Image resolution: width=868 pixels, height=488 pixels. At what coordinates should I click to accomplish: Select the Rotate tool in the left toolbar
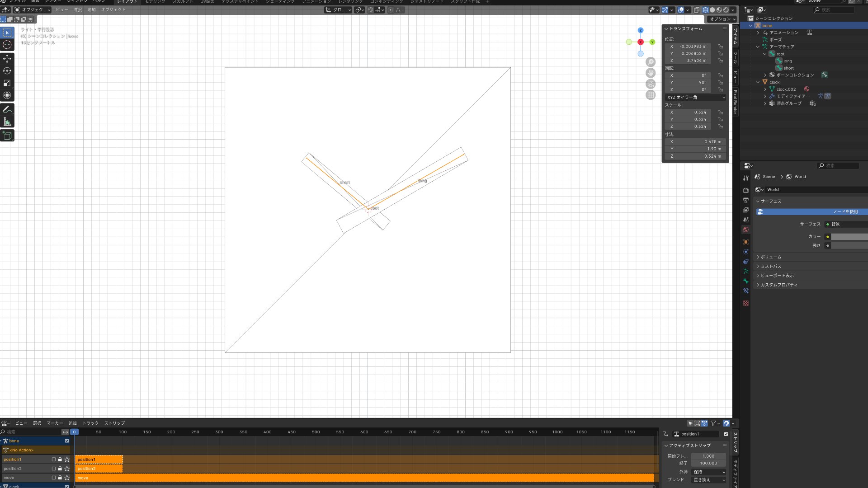tap(7, 71)
